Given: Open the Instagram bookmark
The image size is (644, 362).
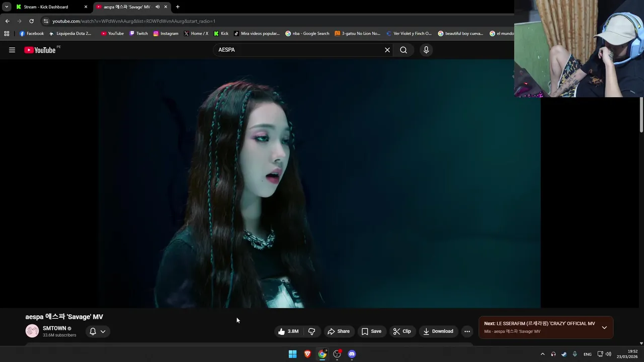Looking at the screenshot, I should (166, 34).
